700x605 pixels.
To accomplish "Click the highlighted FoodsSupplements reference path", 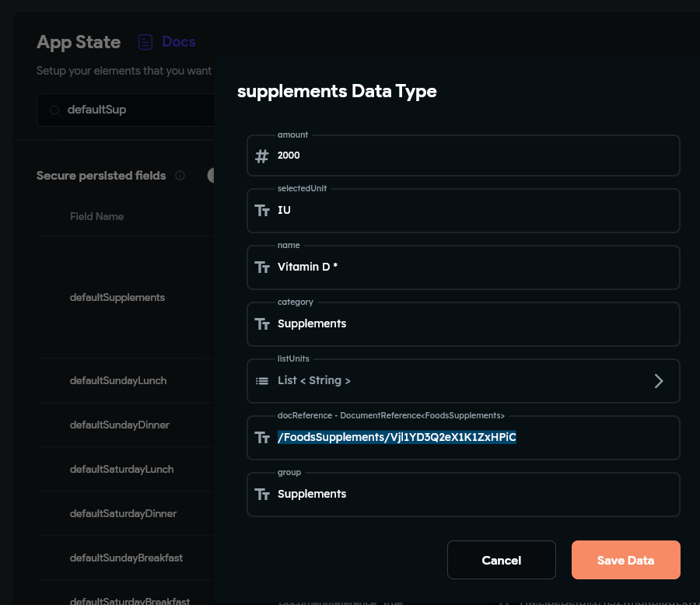I will click(397, 437).
